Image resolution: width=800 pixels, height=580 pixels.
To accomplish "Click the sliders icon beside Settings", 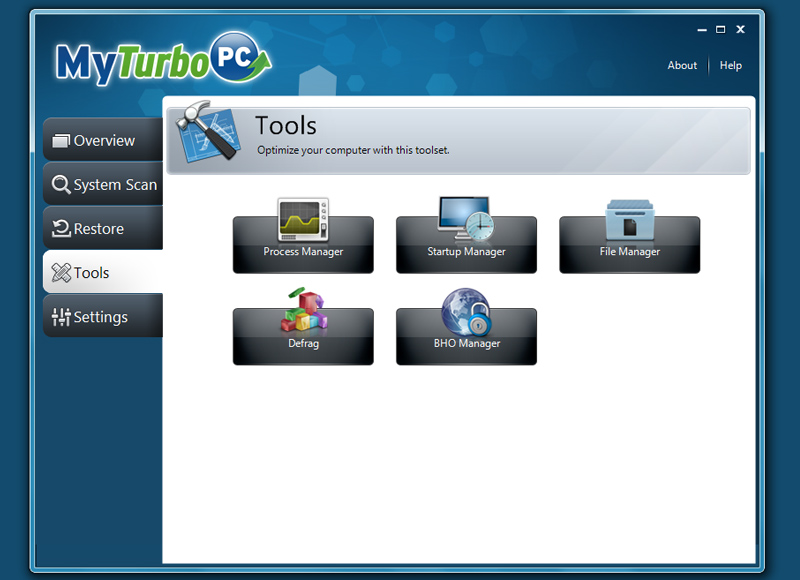I will (61, 317).
